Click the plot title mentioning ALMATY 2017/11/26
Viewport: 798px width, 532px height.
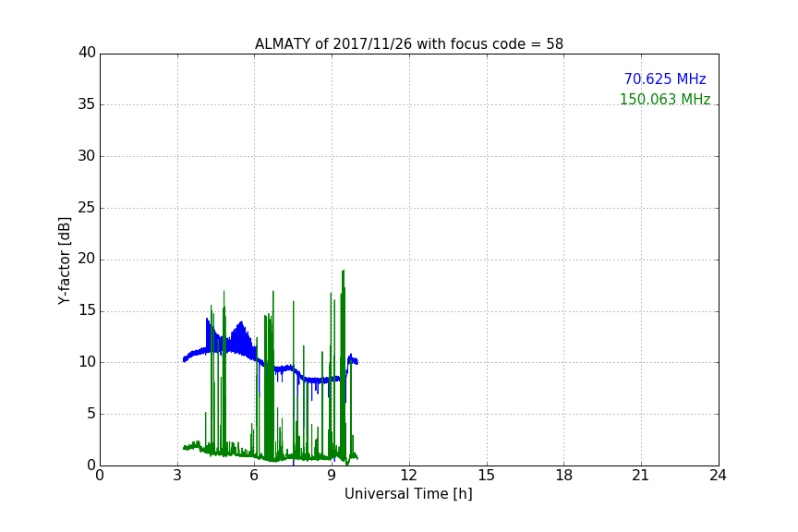408,43
